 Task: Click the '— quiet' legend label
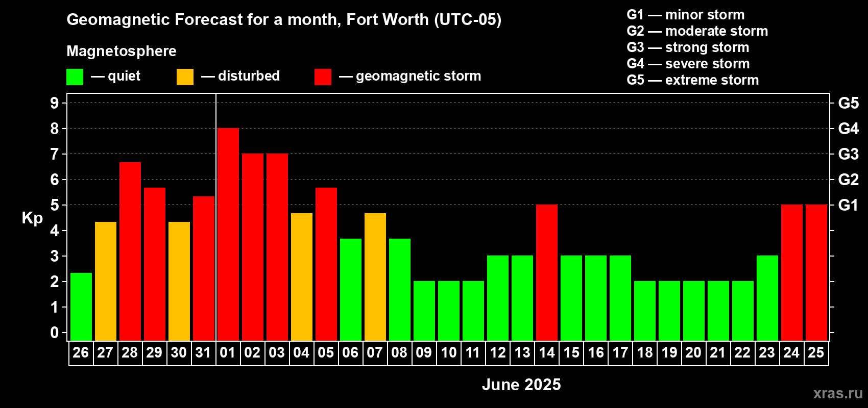115,76
